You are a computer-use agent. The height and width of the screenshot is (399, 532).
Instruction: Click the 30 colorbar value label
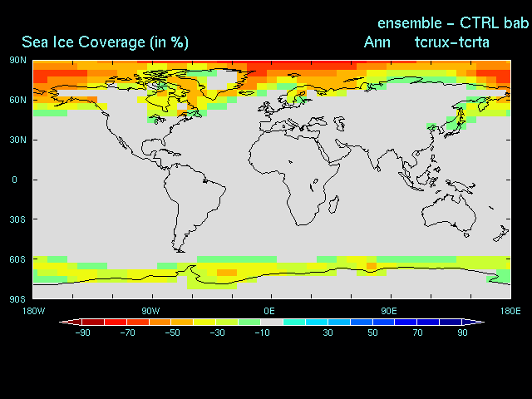328,332
